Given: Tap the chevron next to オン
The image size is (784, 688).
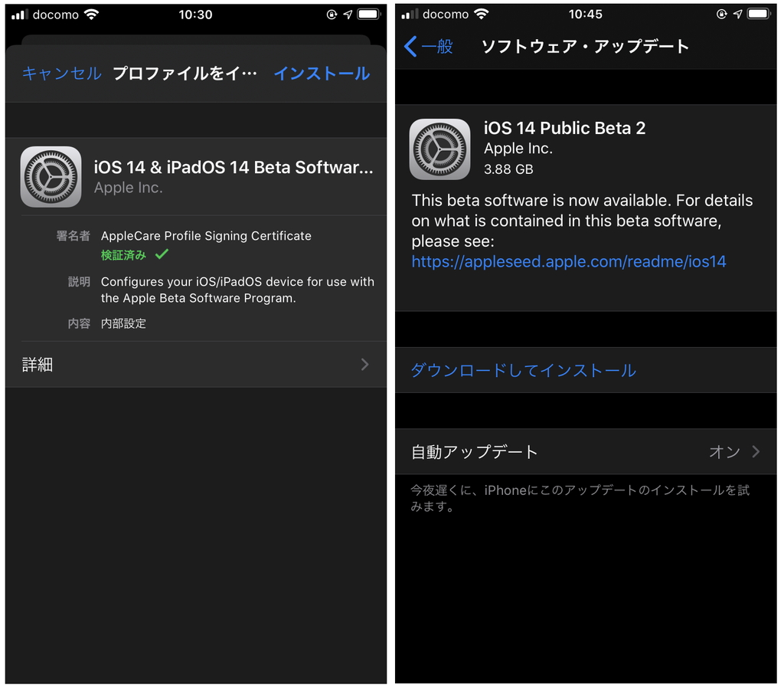Looking at the screenshot, I should click(756, 452).
